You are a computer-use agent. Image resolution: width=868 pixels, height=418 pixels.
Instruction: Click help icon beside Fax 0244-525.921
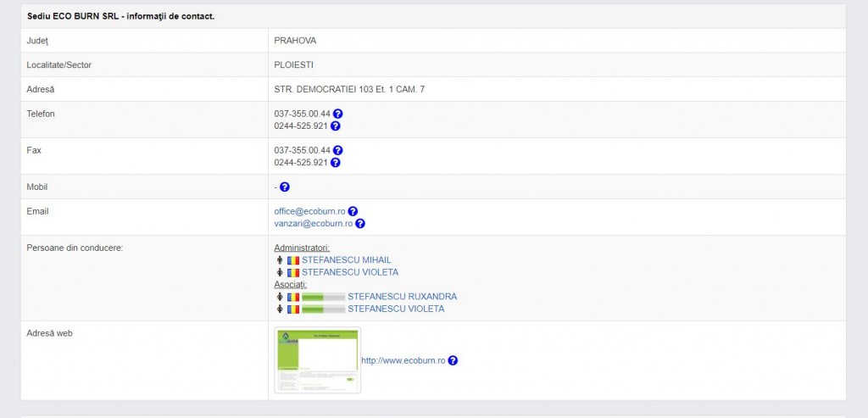[x=335, y=162]
